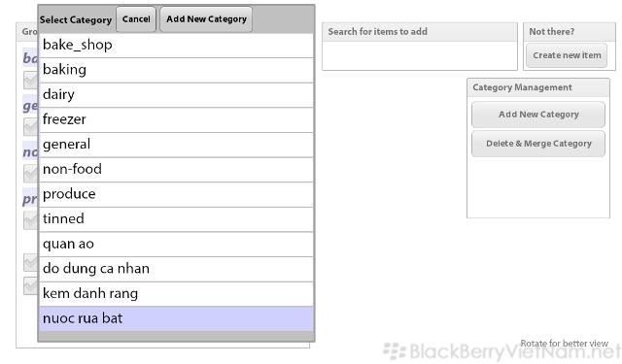Image resolution: width=622 pixels, height=364 pixels.
Task: Click the Search for items field
Action: (420, 55)
